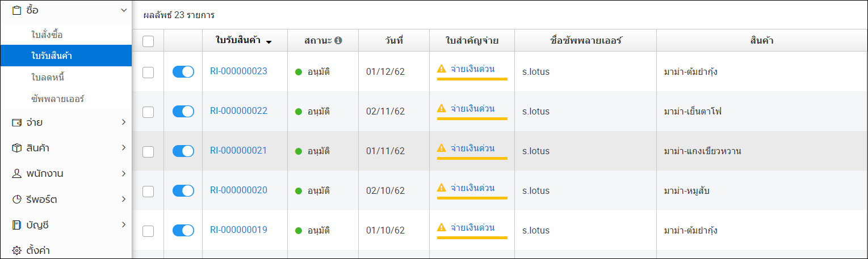Click the ledger icon beside บัญชี menu

coord(16,225)
